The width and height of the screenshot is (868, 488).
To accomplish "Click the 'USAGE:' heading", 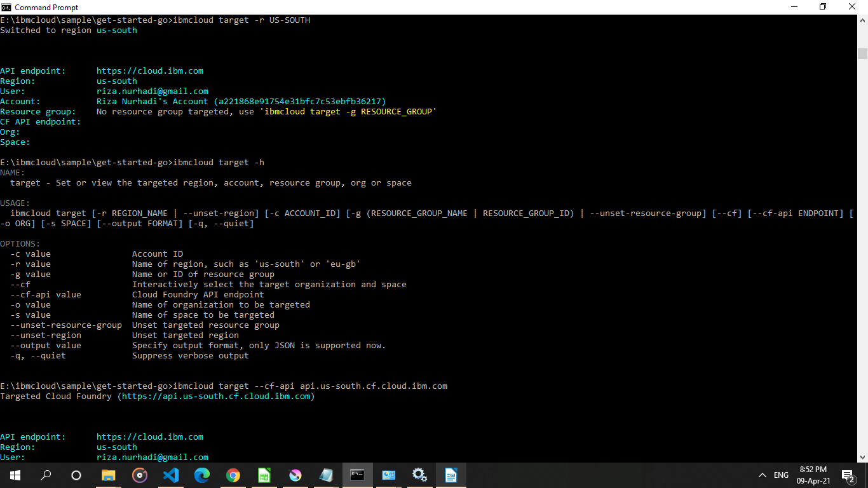I will (15, 203).
